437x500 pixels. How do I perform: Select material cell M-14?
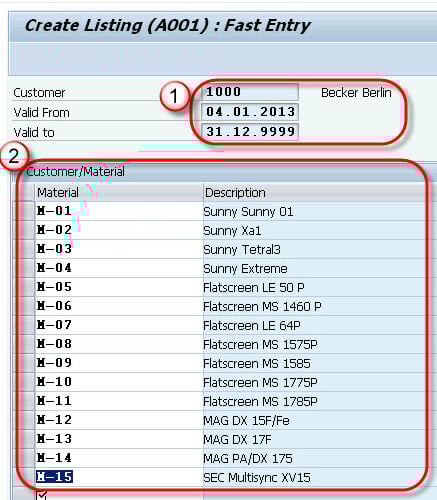[x=119, y=458]
